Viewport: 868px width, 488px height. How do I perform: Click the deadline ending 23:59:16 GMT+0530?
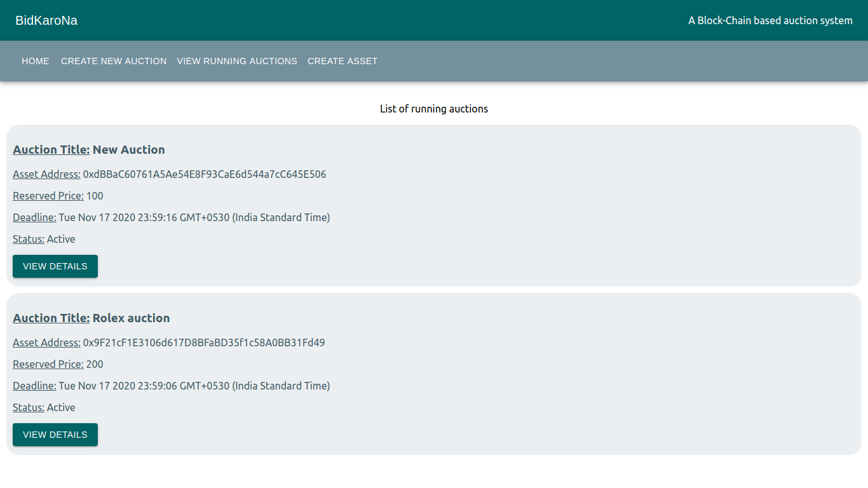[x=194, y=217]
